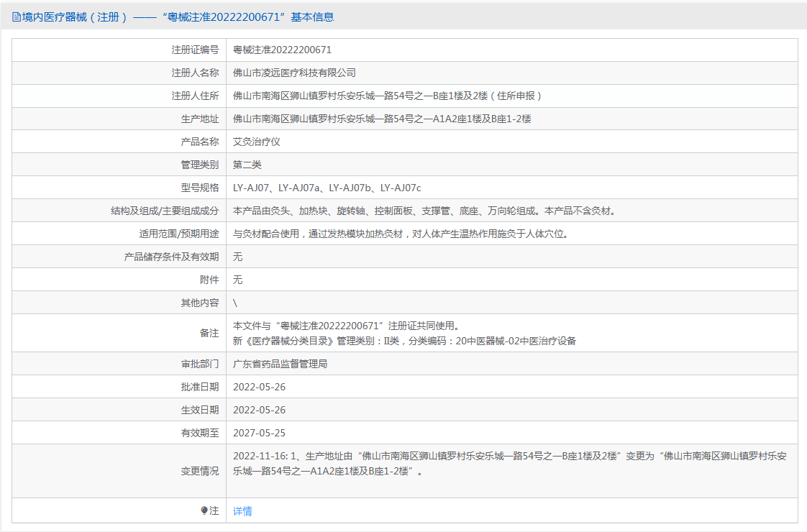This screenshot has width=807, height=532.
Task: Select structure description starting 本产品由灸头
Action: point(426,211)
